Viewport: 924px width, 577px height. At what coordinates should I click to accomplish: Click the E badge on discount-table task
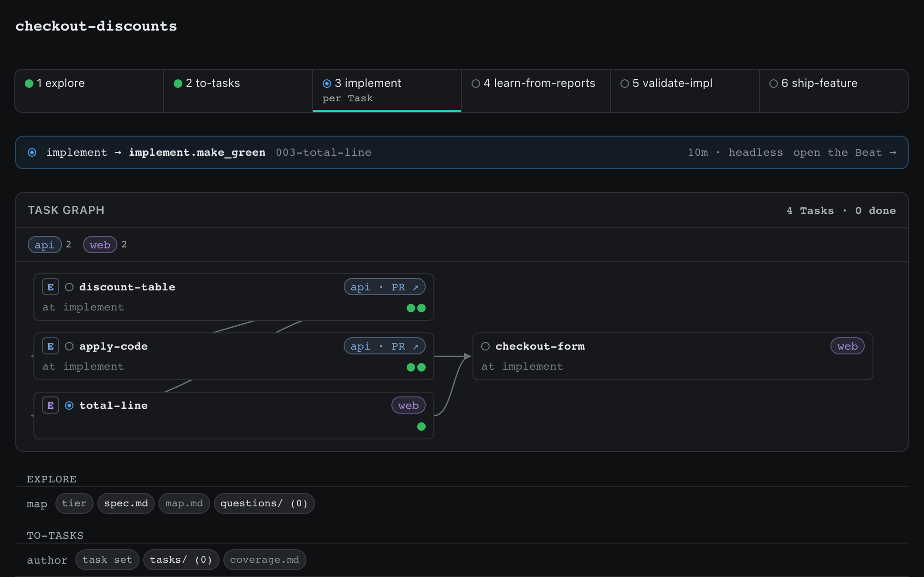click(x=51, y=287)
